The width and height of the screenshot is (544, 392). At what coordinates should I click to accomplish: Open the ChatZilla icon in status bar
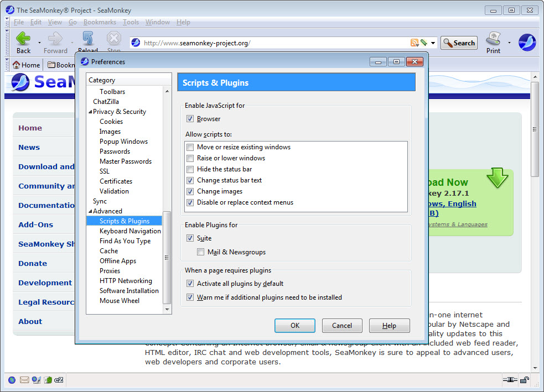pos(59,380)
